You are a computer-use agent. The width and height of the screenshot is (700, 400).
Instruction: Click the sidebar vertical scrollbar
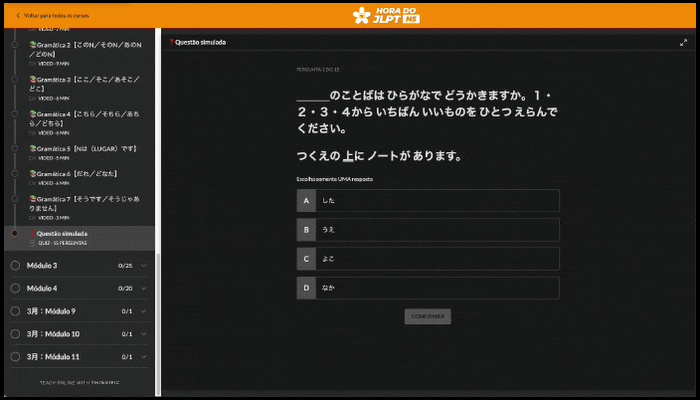(158, 324)
